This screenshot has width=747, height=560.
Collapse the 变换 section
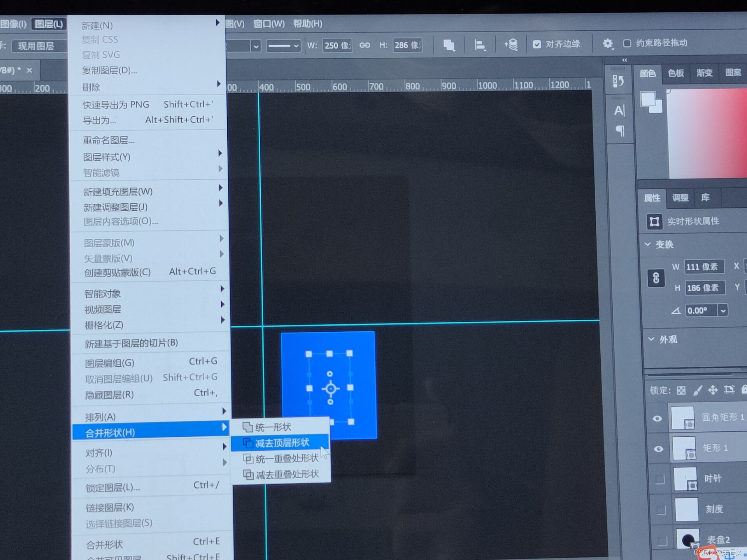[647, 244]
